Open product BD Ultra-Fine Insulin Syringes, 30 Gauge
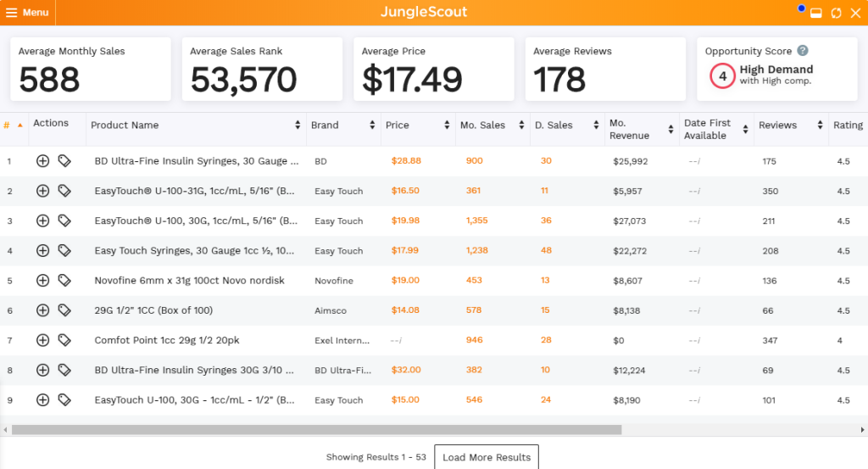Viewport: 868px width, 469px height. pyautogui.click(x=197, y=161)
